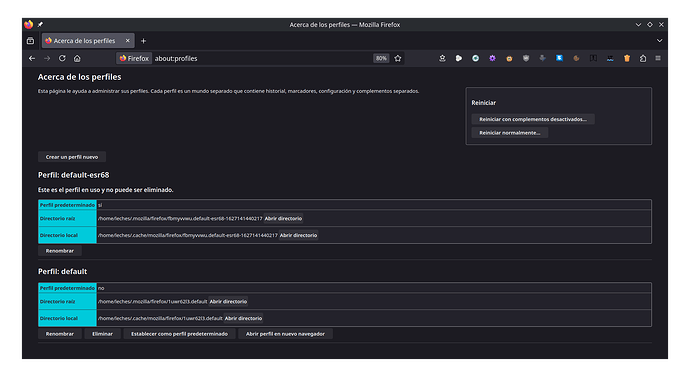Open a new tab with plus button
The width and height of the screenshot is (690, 385).
click(x=143, y=41)
